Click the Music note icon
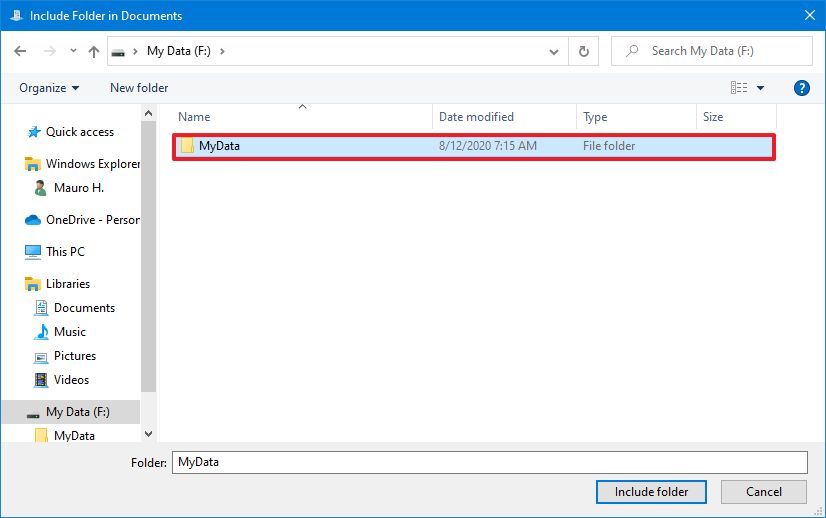 click(41, 332)
